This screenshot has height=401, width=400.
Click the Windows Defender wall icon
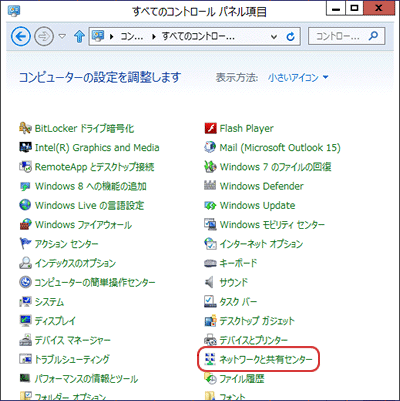(210, 186)
